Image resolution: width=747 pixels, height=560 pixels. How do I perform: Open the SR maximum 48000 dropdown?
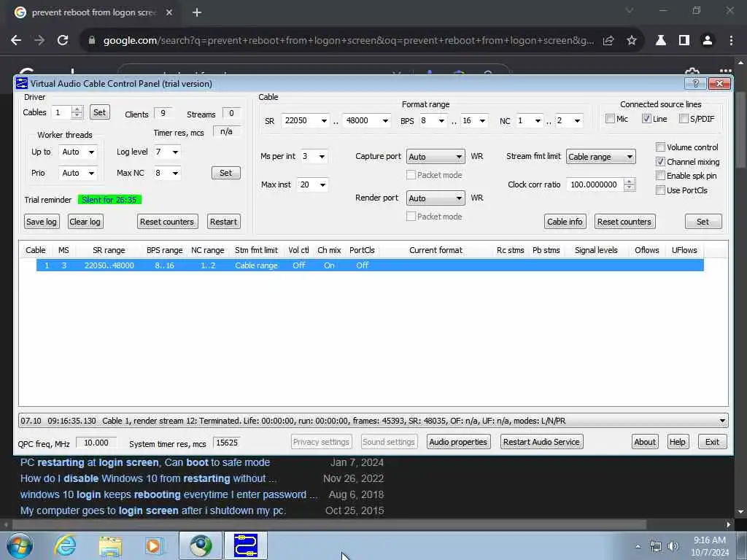[385, 120]
